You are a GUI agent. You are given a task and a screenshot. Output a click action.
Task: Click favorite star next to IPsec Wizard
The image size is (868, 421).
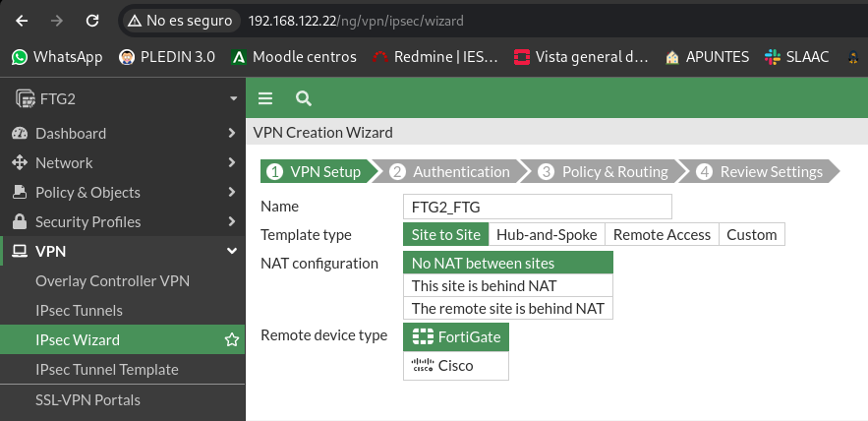pos(232,340)
